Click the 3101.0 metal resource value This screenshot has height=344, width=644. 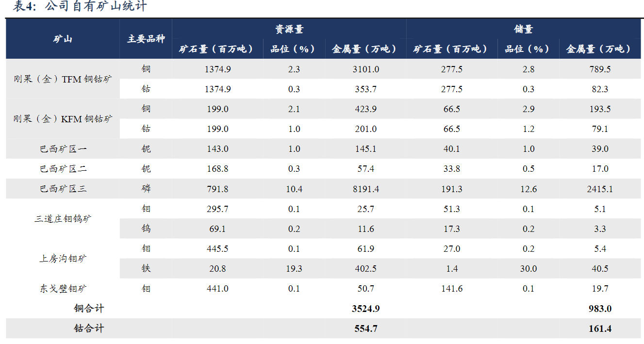(x=365, y=69)
